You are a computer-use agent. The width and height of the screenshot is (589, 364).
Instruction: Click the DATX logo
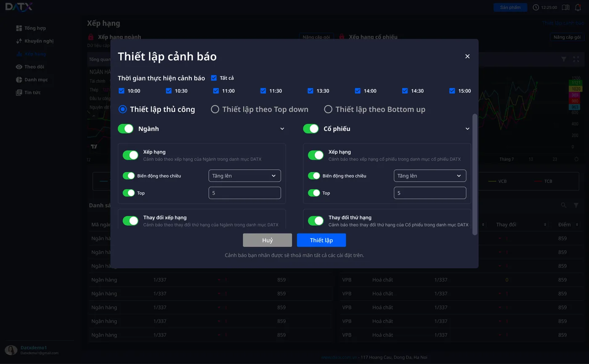click(19, 7)
